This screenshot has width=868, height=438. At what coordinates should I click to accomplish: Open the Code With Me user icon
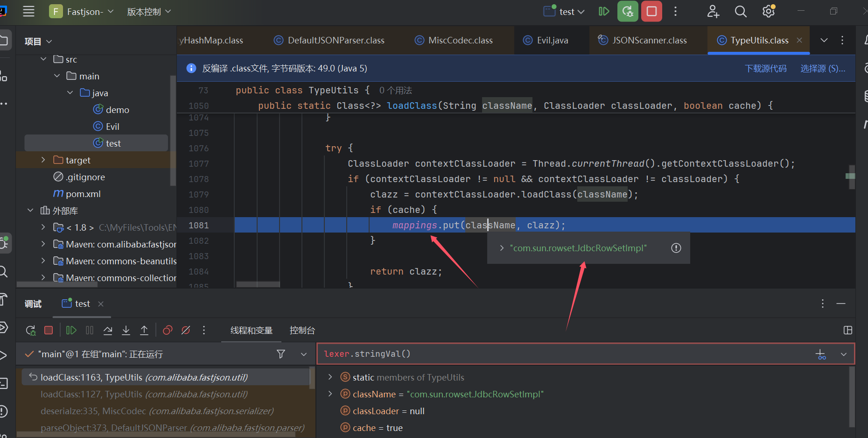point(713,12)
